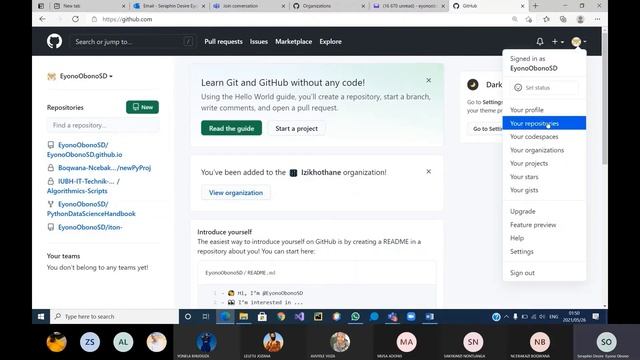Dismiss the Izikhothane organization notice
This screenshot has width=640, height=360.
429,171
